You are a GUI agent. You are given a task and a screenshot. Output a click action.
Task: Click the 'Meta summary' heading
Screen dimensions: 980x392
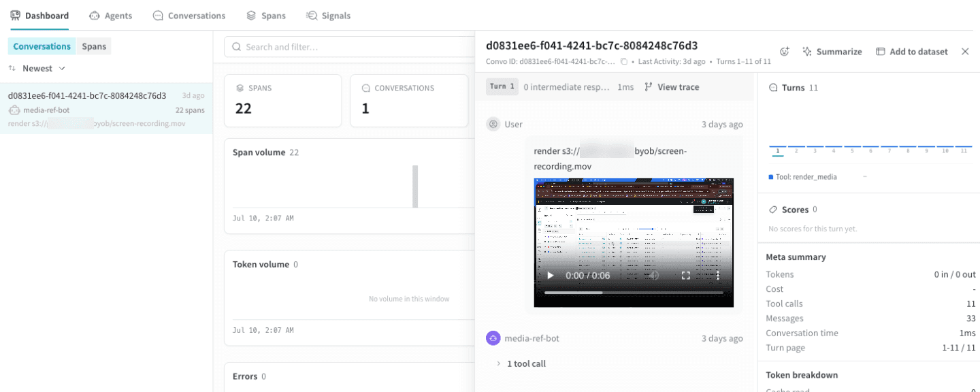pyautogui.click(x=796, y=257)
